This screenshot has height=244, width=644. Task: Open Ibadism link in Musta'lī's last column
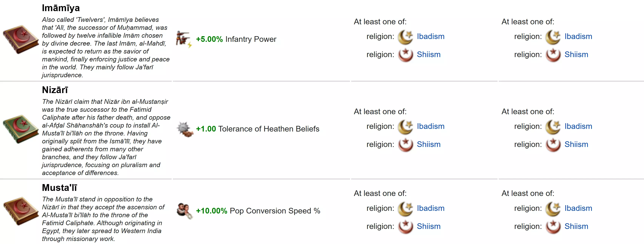578,208
